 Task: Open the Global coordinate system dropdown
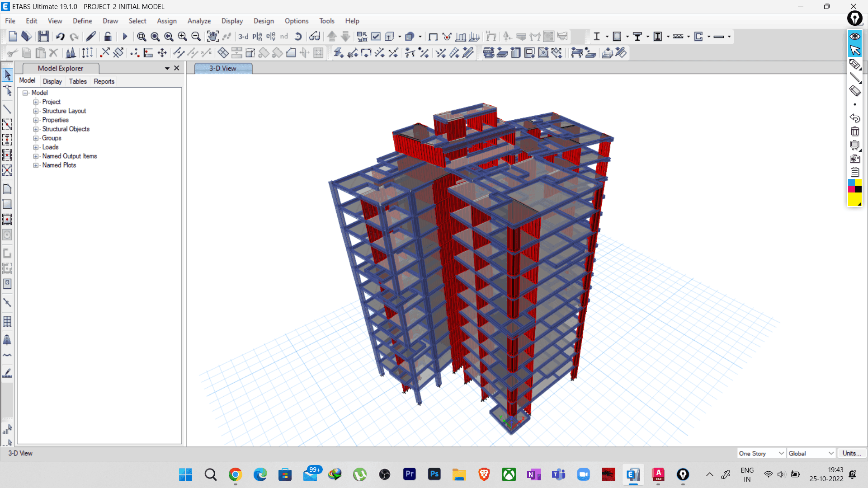point(811,453)
